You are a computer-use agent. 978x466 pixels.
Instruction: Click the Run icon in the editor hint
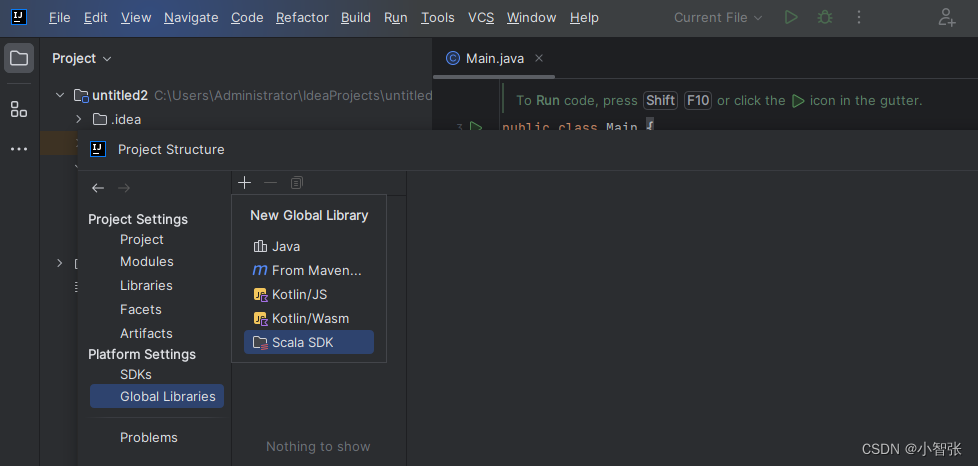pyautogui.click(x=797, y=100)
